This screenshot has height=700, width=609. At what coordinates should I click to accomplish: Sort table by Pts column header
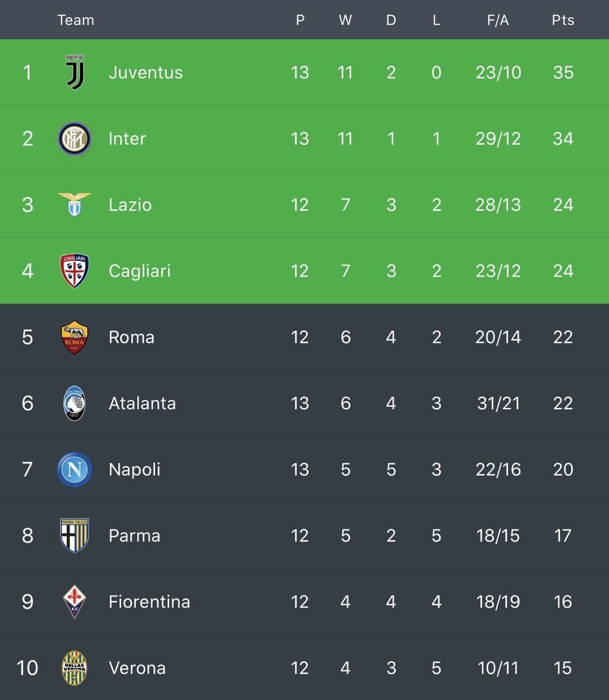[563, 20]
